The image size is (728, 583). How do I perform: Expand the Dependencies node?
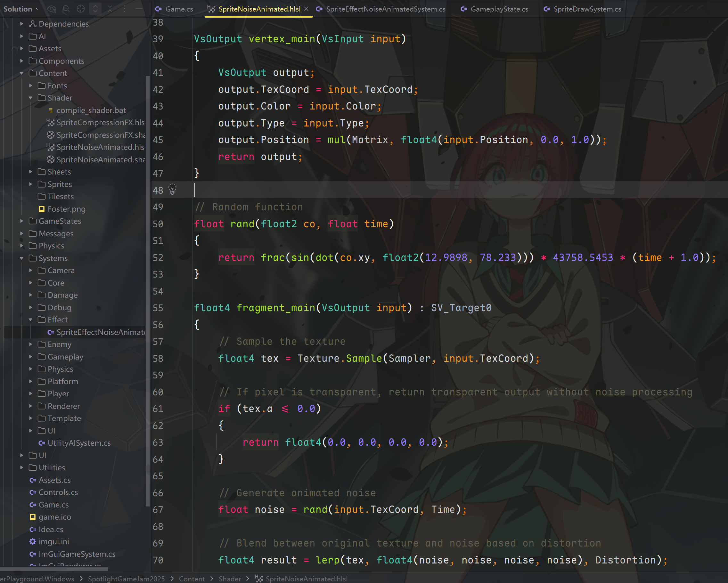[21, 24]
